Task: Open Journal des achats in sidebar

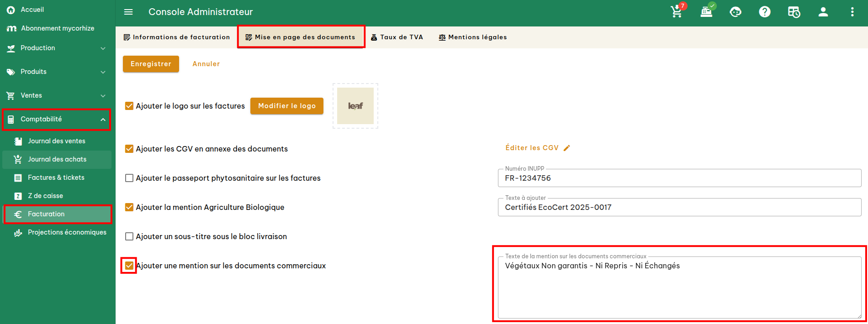Action: pos(57,159)
